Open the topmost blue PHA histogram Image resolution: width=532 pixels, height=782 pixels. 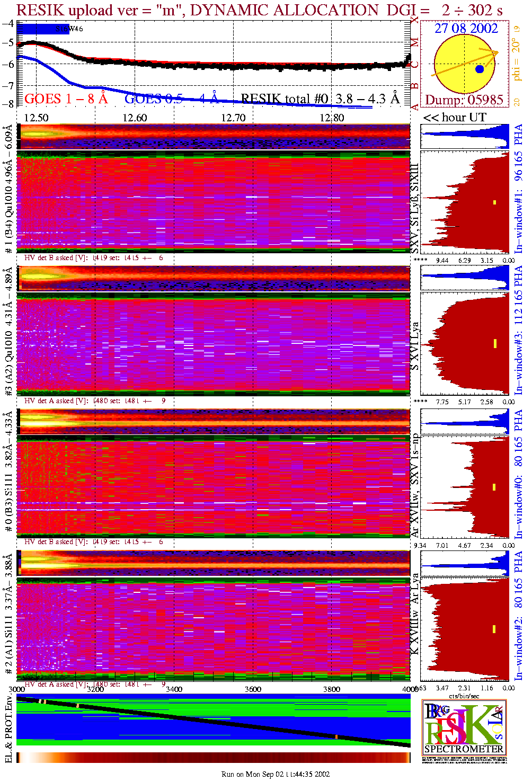tap(464, 137)
